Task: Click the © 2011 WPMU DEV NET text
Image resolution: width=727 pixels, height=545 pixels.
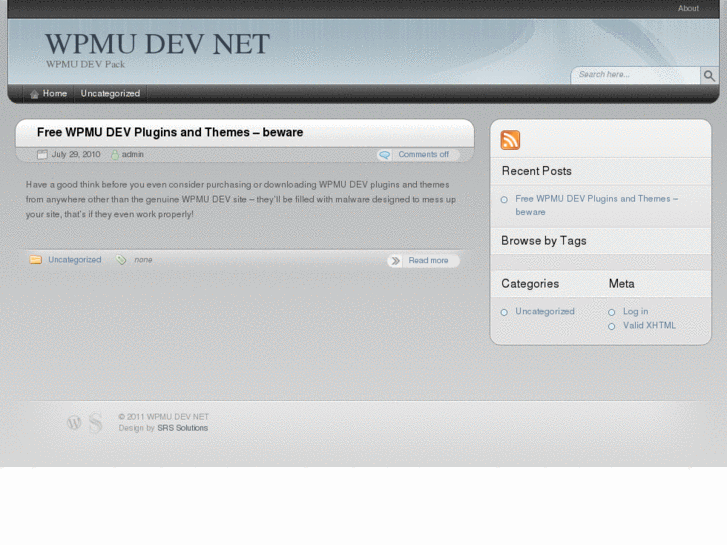Action: (x=164, y=417)
